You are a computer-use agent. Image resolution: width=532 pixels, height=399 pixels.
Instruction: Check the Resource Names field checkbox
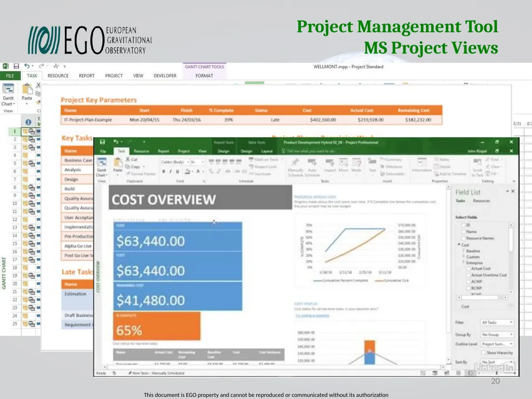point(463,238)
